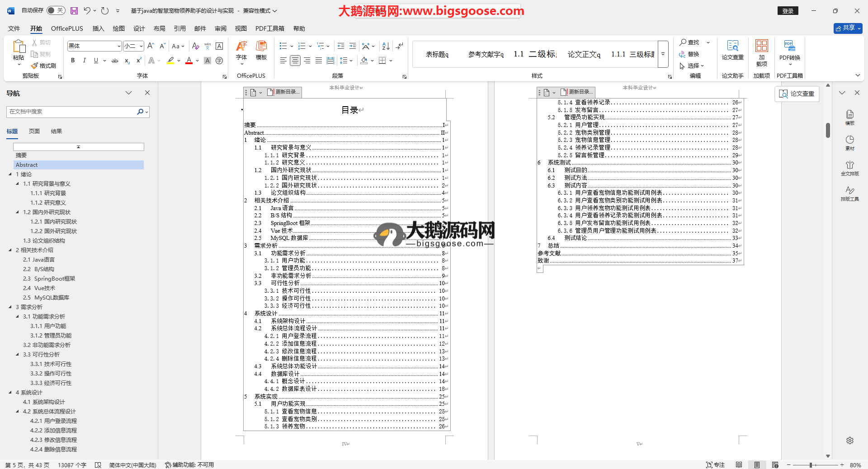The height and width of the screenshot is (469, 868).
Task: Collapse the 4 系统设计 heading in navigation
Action: pyautogui.click(x=10, y=392)
